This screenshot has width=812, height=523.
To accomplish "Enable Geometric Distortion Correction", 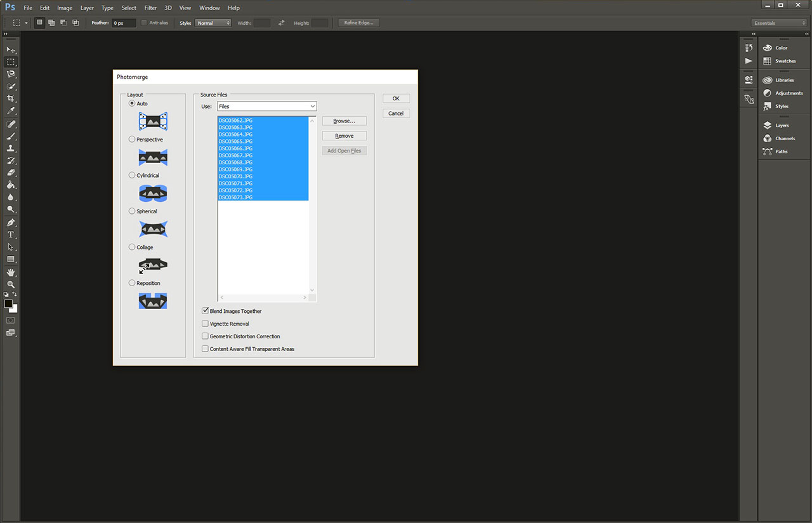I will 205,336.
